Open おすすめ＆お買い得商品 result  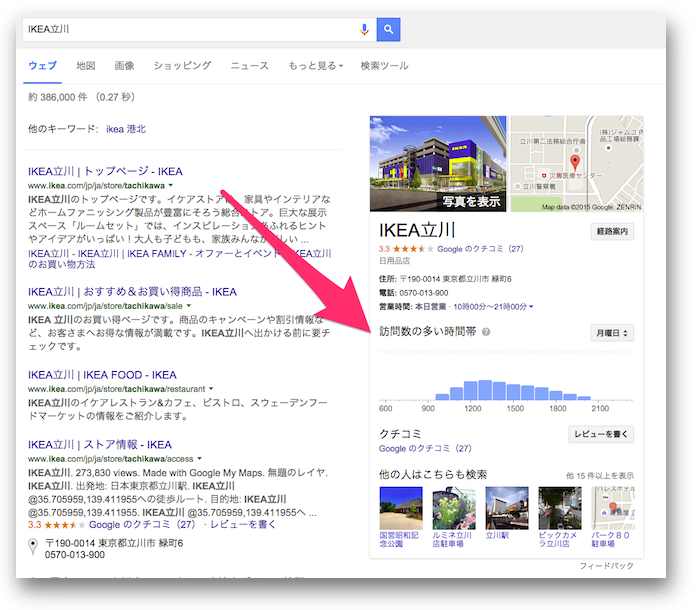(132, 292)
